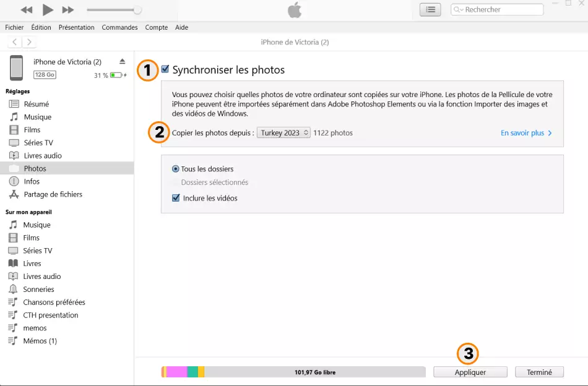Go back with the left arrow
The width and height of the screenshot is (588, 386).
pos(15,42)
